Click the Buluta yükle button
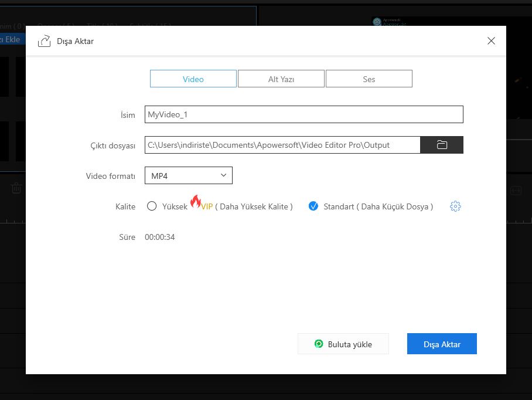 [x=343, y=344]
